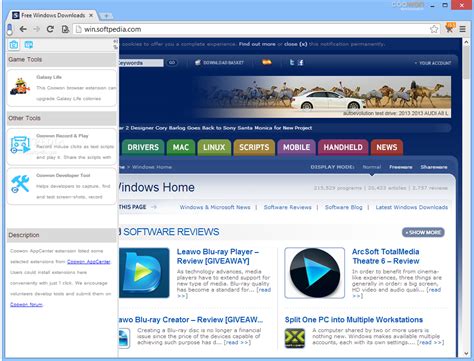Open the Software Blog link
Viewport: 474px width, 361px height.
[x=343, y=207]
